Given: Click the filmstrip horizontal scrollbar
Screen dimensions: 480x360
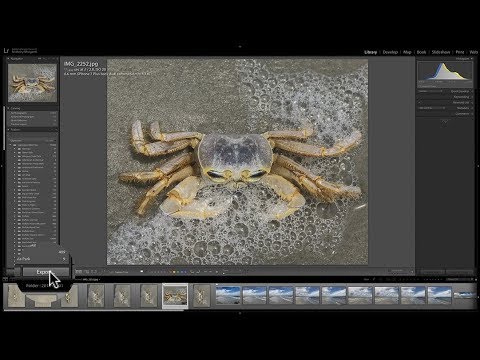Looking at the screenshot, I should pos(94,310).
